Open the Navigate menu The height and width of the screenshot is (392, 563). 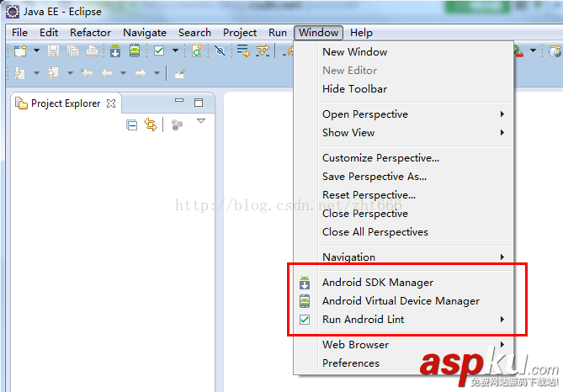[145, 33]
